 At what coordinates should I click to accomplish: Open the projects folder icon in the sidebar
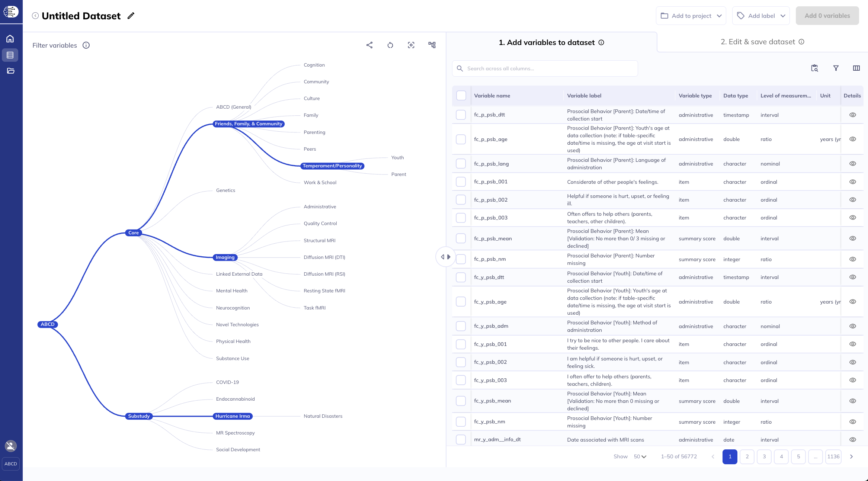click(x=10, y=71)
